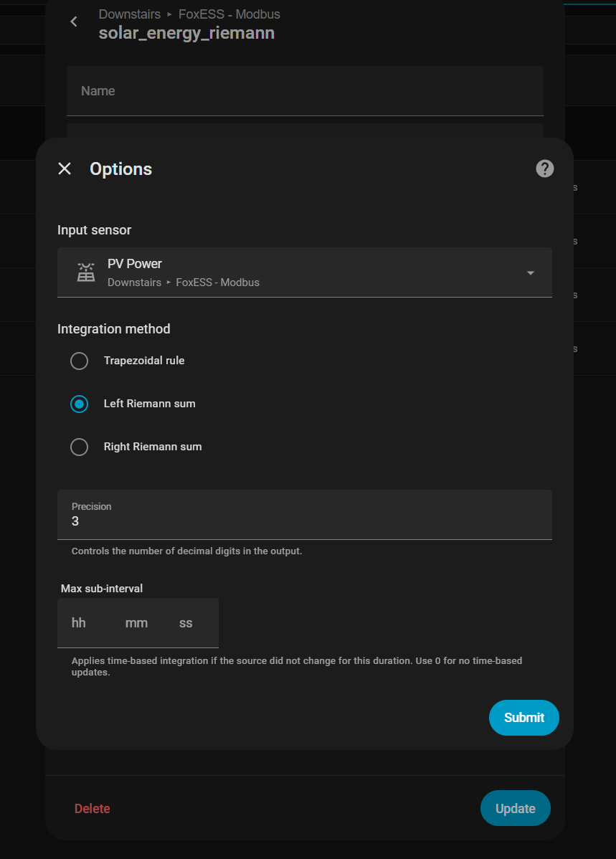Choose the Left Riemann sum option
This screenshot has width=616, height=859.
tap(79, 404)
